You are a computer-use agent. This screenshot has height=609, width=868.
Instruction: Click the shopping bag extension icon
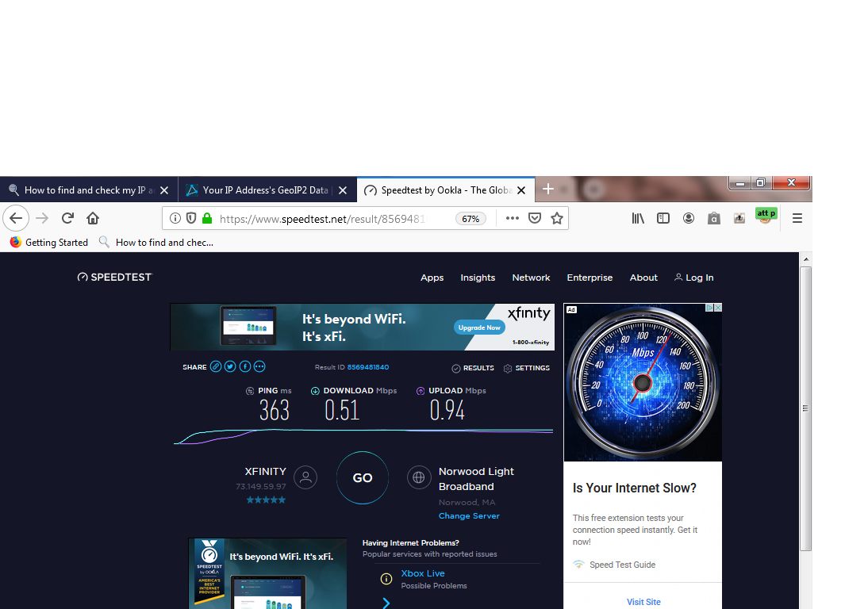point(714,219)
